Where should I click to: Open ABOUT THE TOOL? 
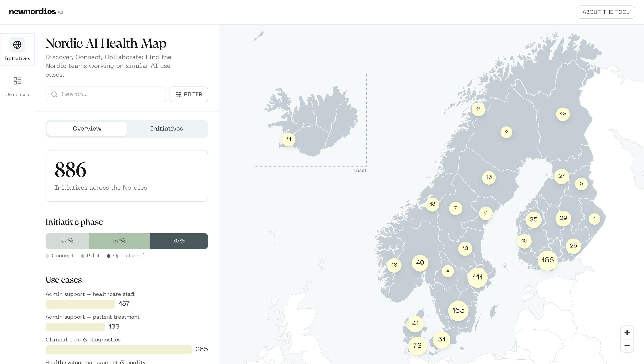pos(606,12)
